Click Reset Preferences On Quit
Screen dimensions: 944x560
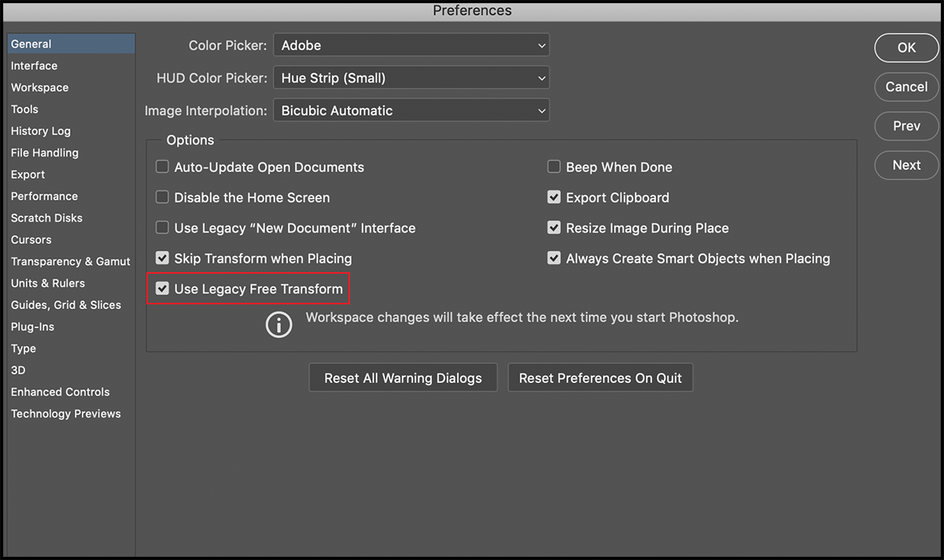click(600, 378)
